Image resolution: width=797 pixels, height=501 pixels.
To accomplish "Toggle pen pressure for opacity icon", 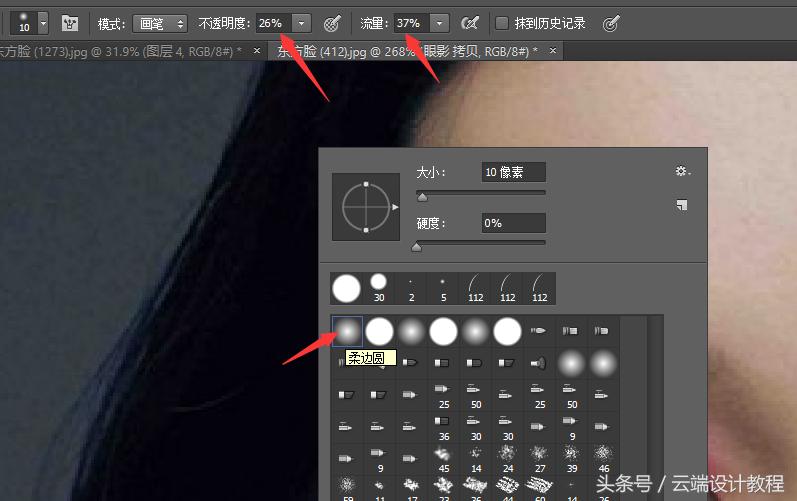I will pyautogui.click(x=332, y=23).
